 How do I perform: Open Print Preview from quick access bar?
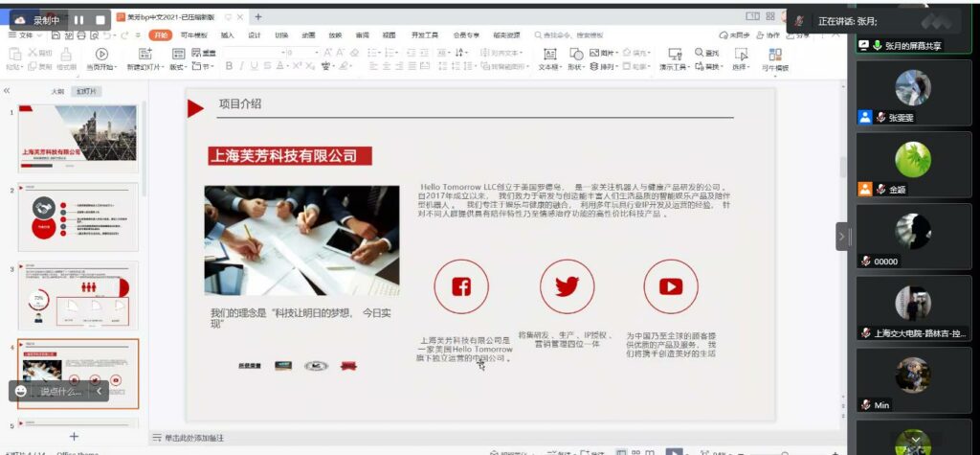click(x=95, y=35)
